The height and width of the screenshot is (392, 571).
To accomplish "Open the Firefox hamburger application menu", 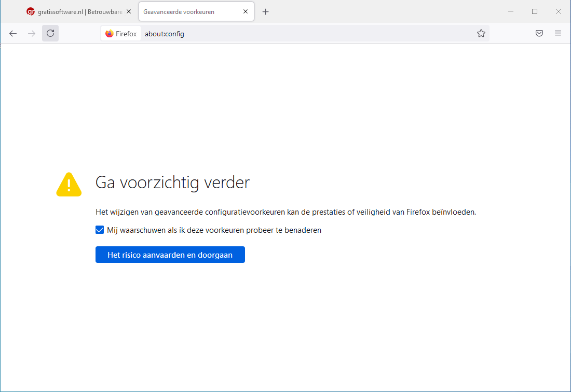I will click(558, 33).
